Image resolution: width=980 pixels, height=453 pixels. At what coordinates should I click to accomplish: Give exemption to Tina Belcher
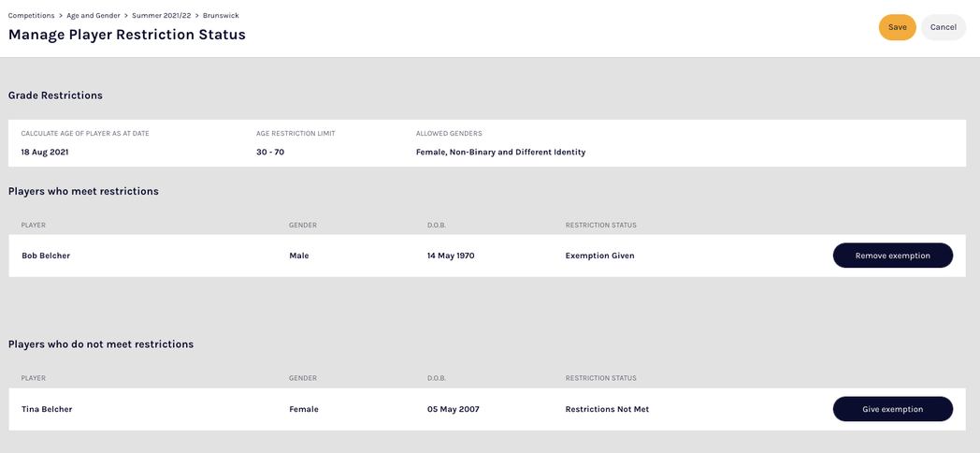(x=892, y=409)
